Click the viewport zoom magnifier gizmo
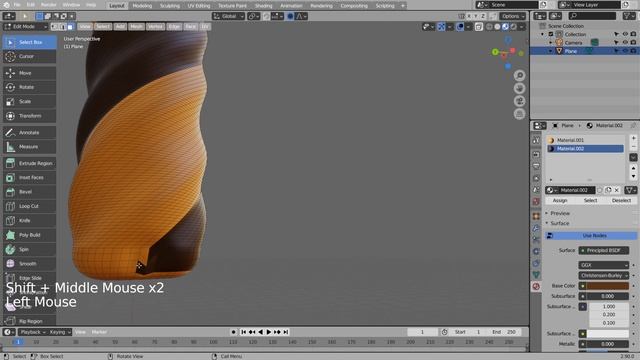The width and height of the screenshot is (640, 360). coord(519,76)
